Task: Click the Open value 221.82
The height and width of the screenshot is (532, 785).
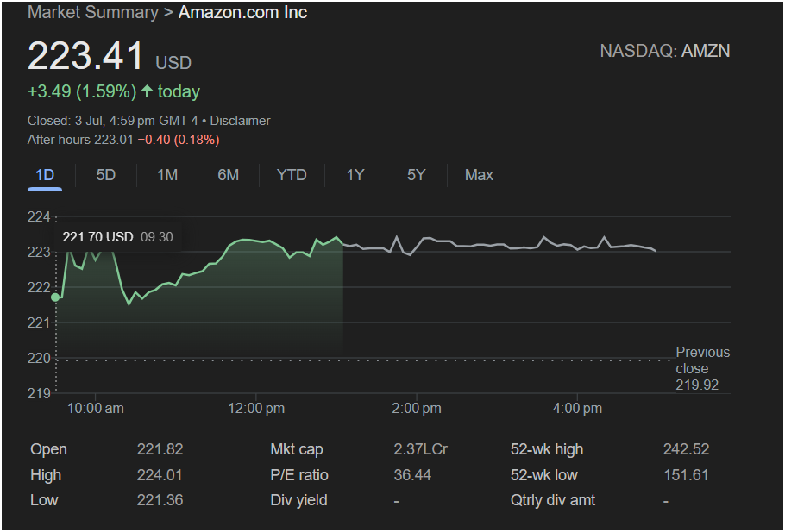Action: (x=160, y=449)
